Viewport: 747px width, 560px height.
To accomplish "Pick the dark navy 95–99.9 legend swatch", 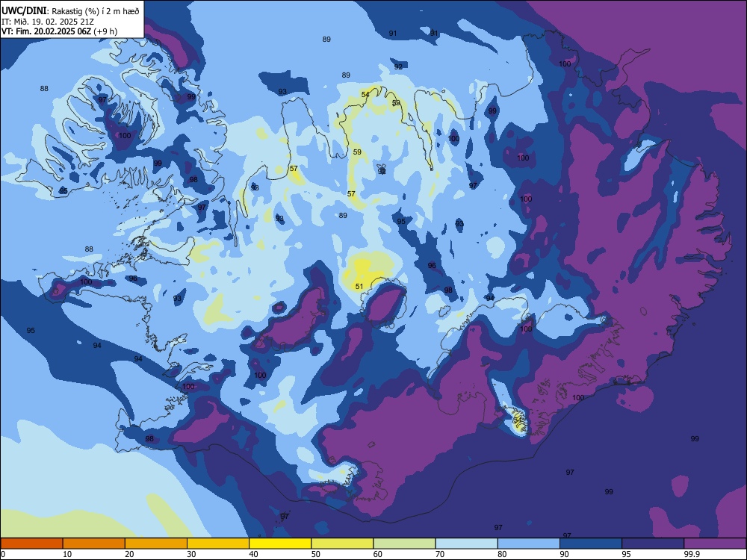I will [653, 544].
